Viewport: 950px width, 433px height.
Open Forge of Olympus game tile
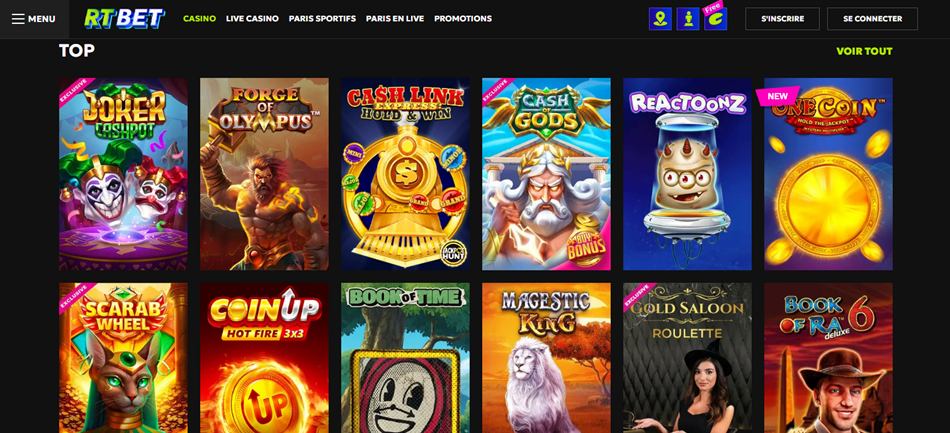(x=264, y=174)
